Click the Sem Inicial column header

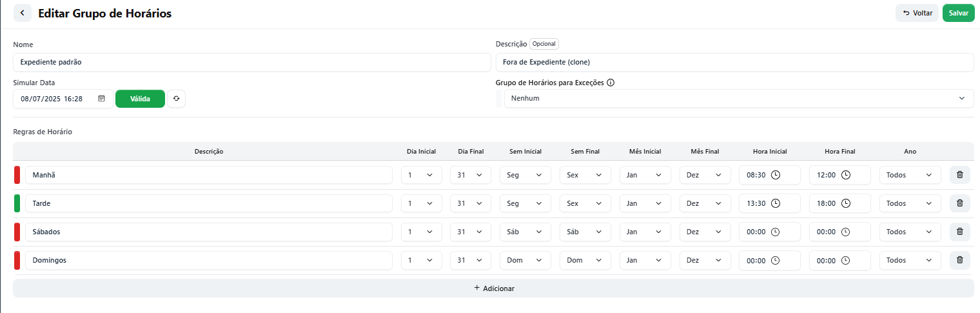tap(525, 152)
